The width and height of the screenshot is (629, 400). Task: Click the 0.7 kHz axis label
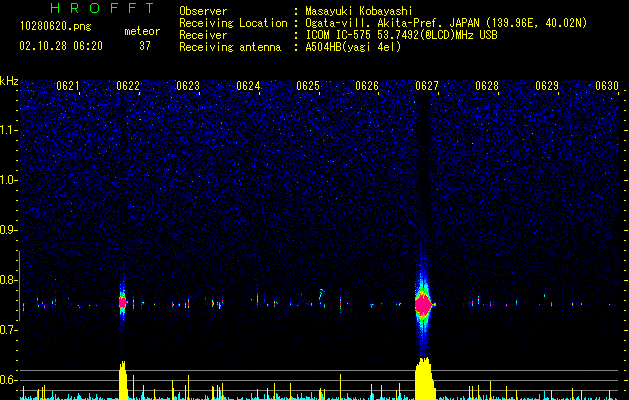point(9,330)
